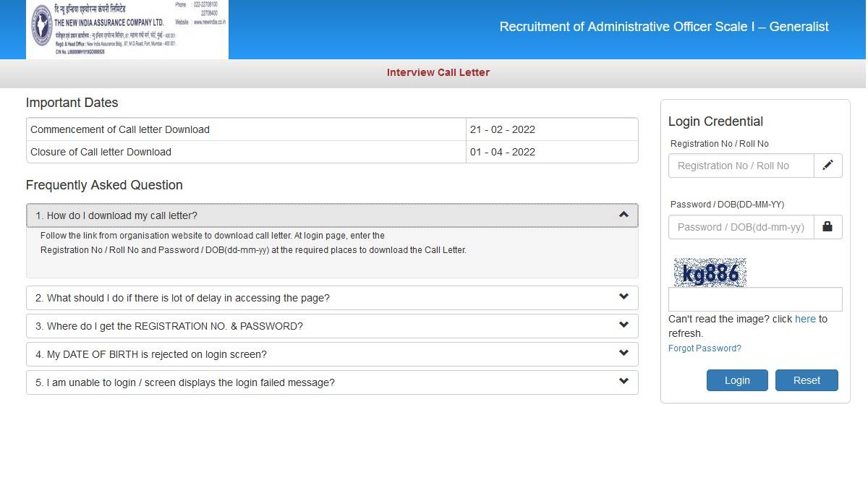Click the captcha image showing kg886

[710, 272]
